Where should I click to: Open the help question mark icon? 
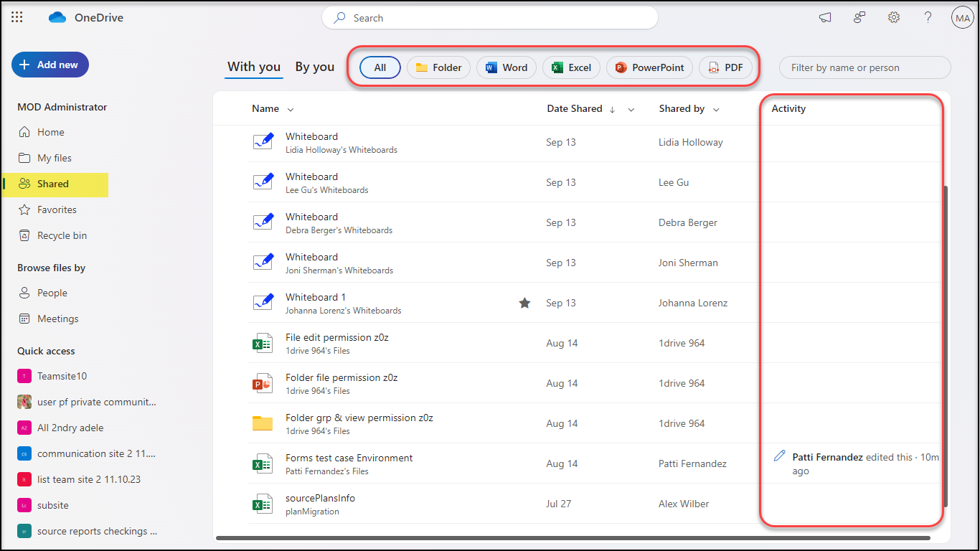[x=928, y=18]
